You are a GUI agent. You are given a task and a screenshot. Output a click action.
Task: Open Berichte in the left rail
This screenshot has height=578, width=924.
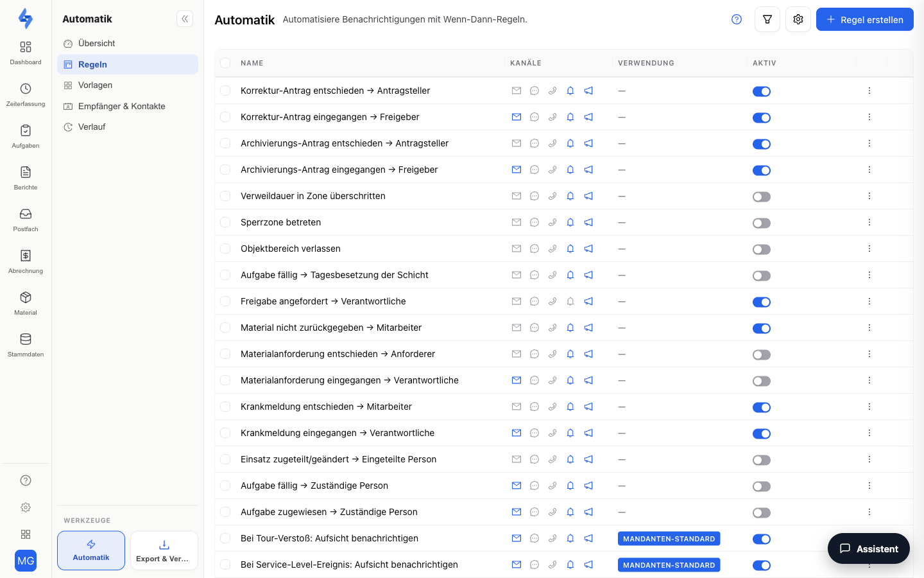point(26,178)
